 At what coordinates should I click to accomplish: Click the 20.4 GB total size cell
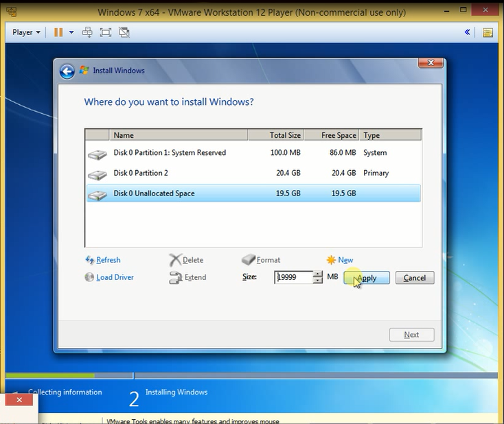click(288, 173)
